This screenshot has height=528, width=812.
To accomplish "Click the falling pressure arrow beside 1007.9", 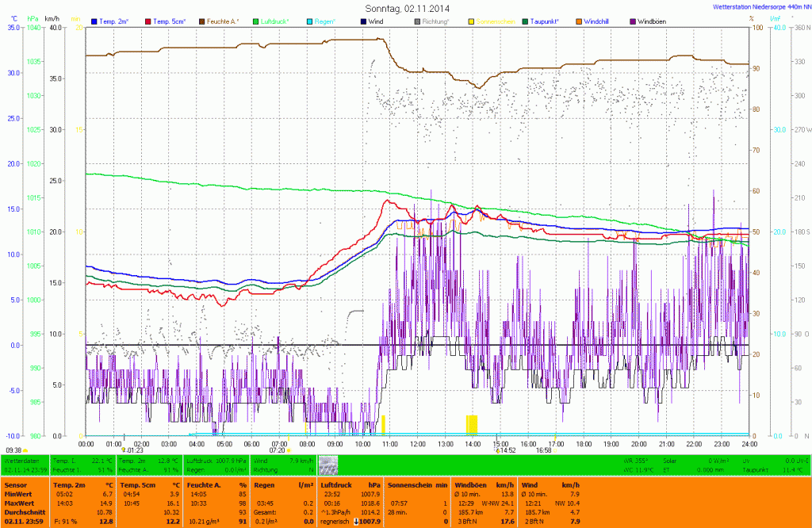I will coord(355,522).
